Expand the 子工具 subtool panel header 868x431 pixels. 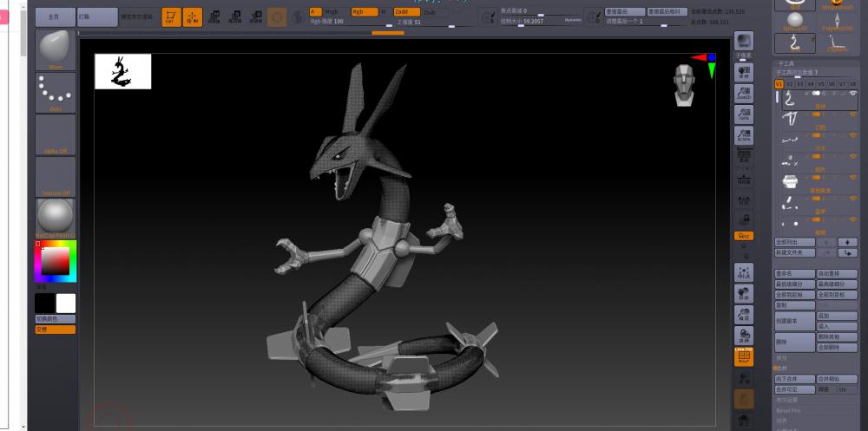click(786, 64)
